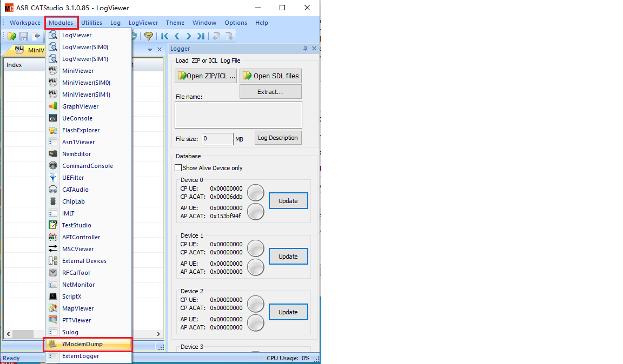
Task: Launch the MiniViewer module entry
Action: pyautogui.click(x=89, y=71)
